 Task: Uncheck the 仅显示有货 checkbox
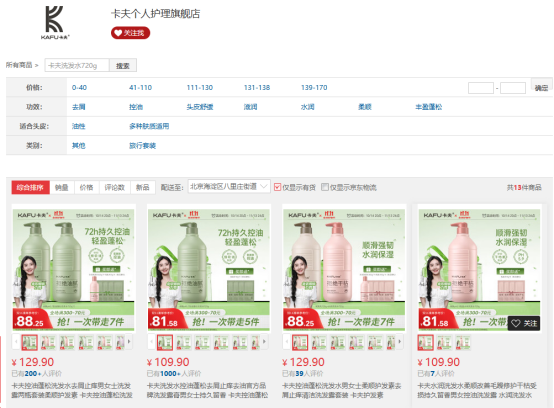tap(277, 187)
